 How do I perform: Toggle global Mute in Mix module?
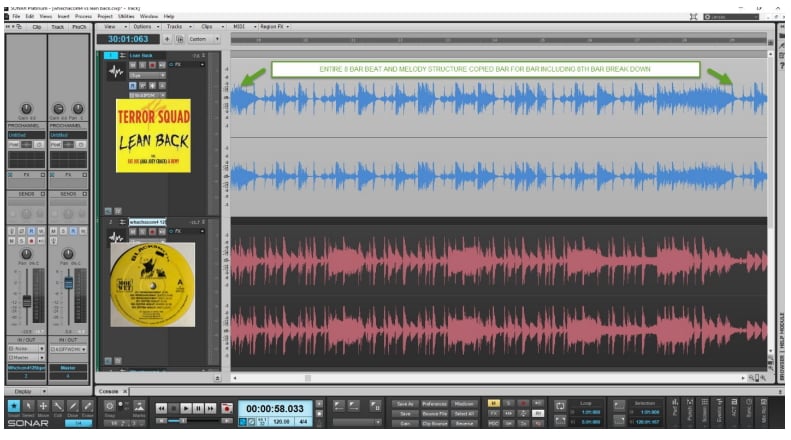493,403
